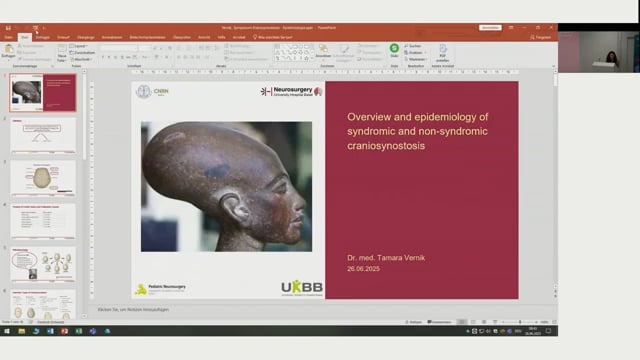Viewport: 640px width, 360px height.
Task: Switch to the Einfügen ribbon tab
Action: [x=42, y=37]
